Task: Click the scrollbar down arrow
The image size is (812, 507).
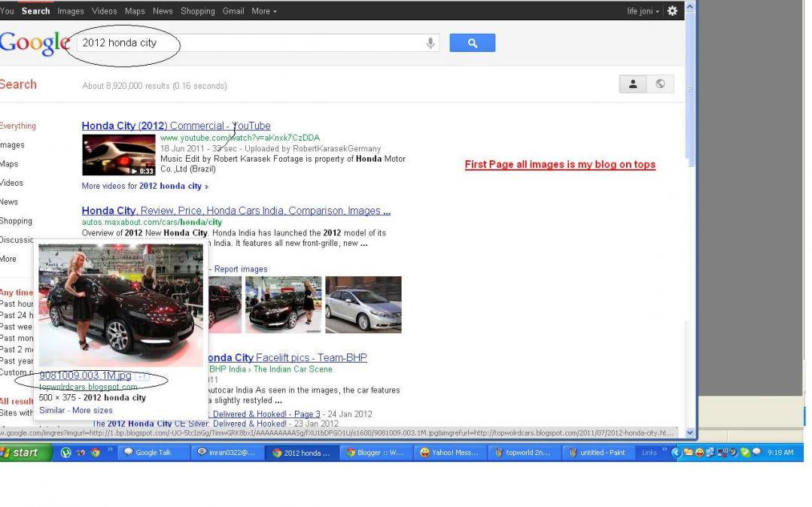Action: click(x=690, y=433)
